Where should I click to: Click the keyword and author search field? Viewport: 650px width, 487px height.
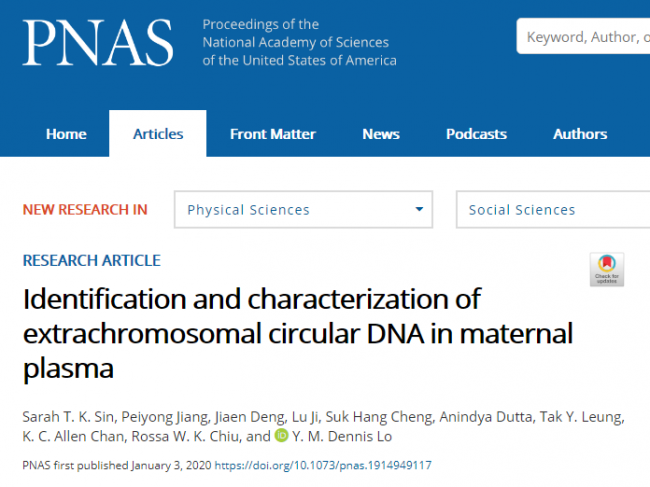pos(583,36)
